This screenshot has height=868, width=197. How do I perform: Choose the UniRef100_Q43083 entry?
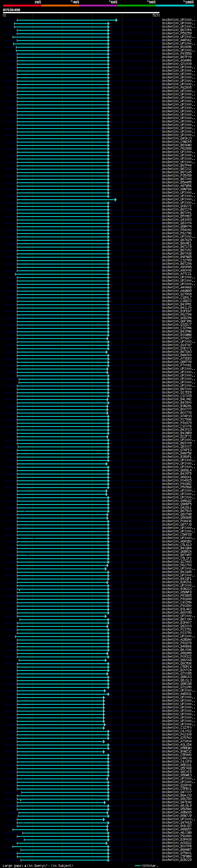click(x=177, y=220)
